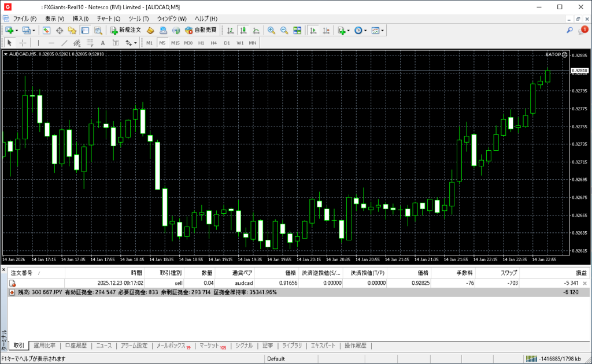Expand the chart templates dropdown
The height and width of the screenshot is (364, 592).
382,30
